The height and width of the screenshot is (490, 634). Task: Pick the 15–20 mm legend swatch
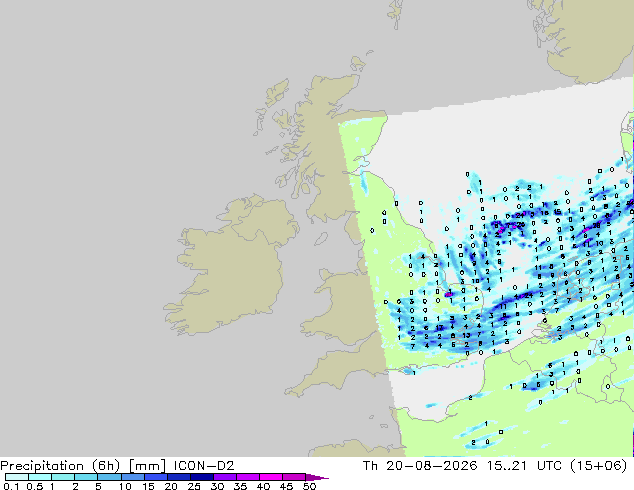click(156, 477)
